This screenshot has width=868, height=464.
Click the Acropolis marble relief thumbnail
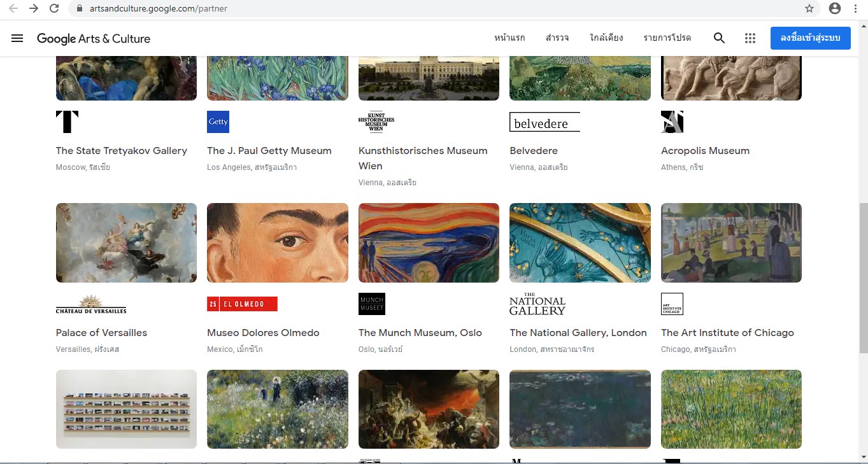point(731,78)
